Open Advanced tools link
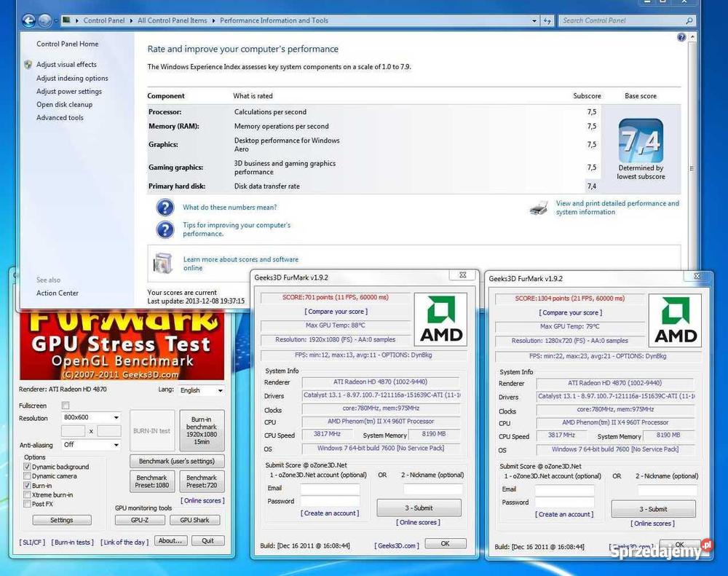Screen dimensions: 728x576 tap(60, 117)
